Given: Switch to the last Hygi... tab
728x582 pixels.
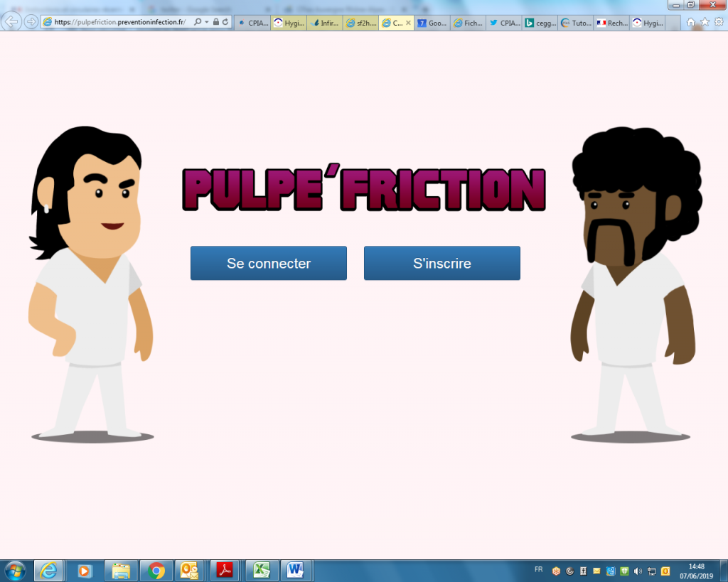Looking at the screenshot, I should tap(648, 23).
